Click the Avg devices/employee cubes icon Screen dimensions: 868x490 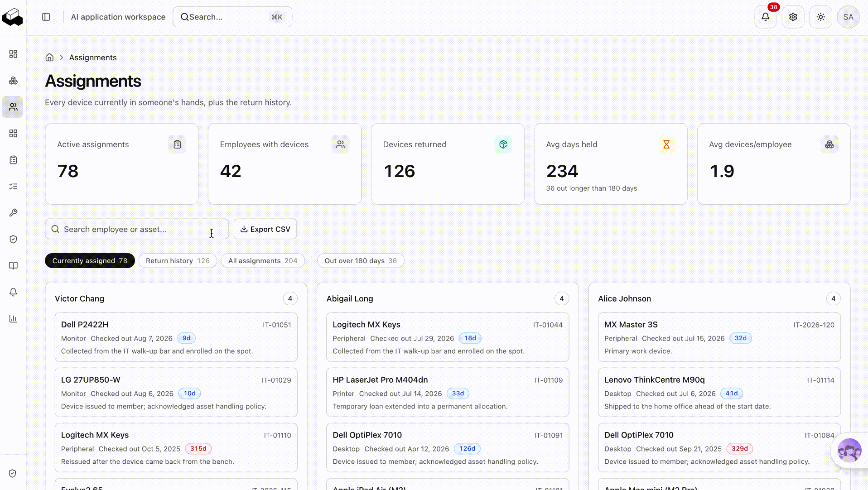[x=829, y=144]
